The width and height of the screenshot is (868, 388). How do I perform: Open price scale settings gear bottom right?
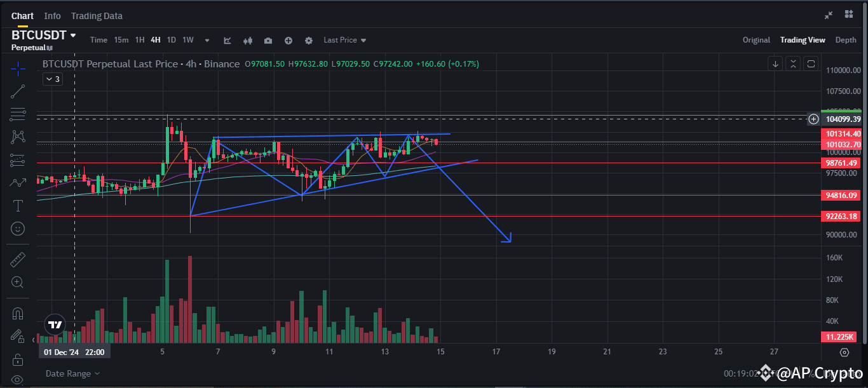pyautogui.click(x=844, y=352)
